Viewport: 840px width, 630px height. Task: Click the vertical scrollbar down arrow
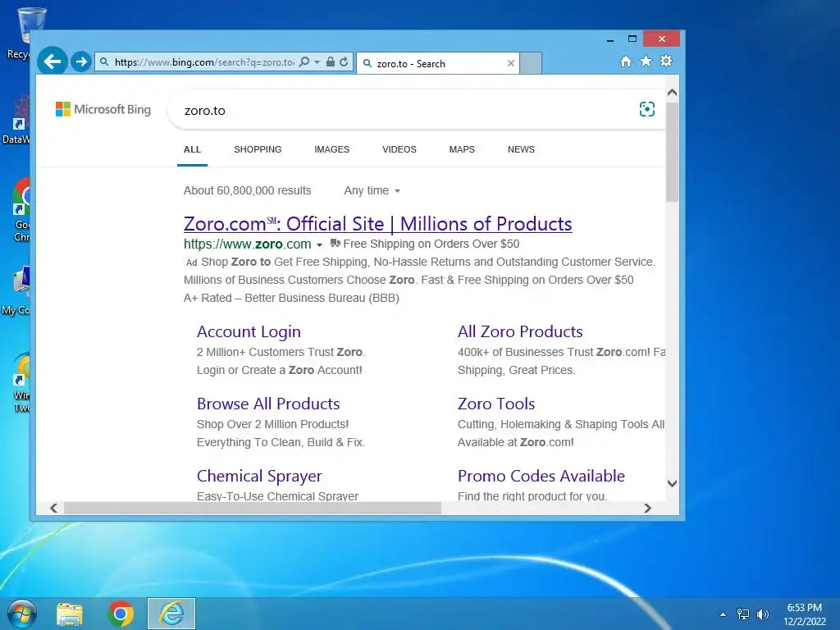point(673,483)
